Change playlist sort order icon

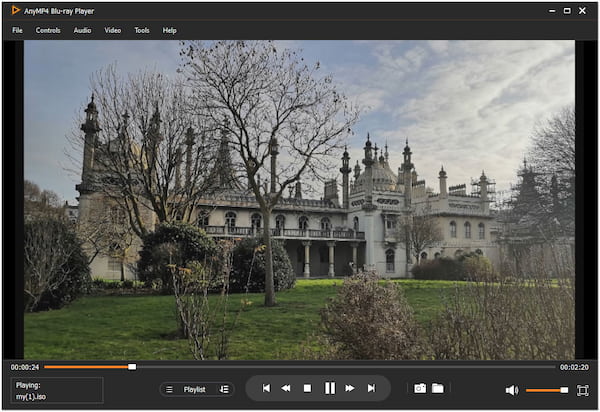click(224, 389)
